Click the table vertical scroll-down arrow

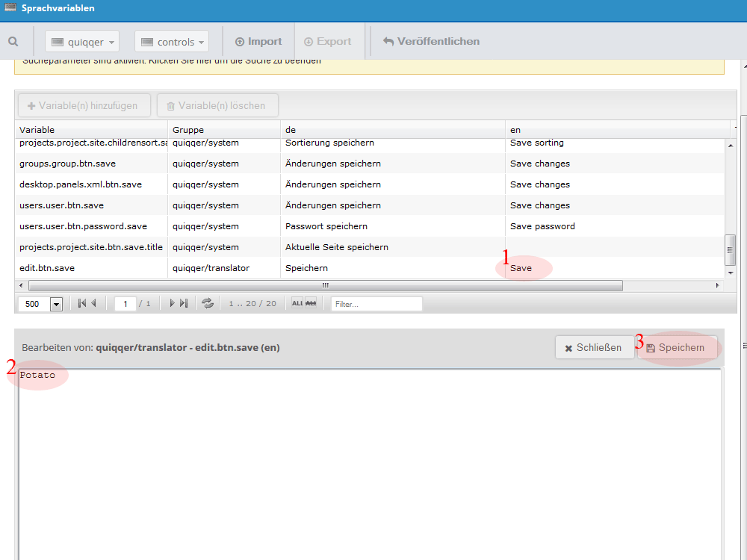(731, 273)
